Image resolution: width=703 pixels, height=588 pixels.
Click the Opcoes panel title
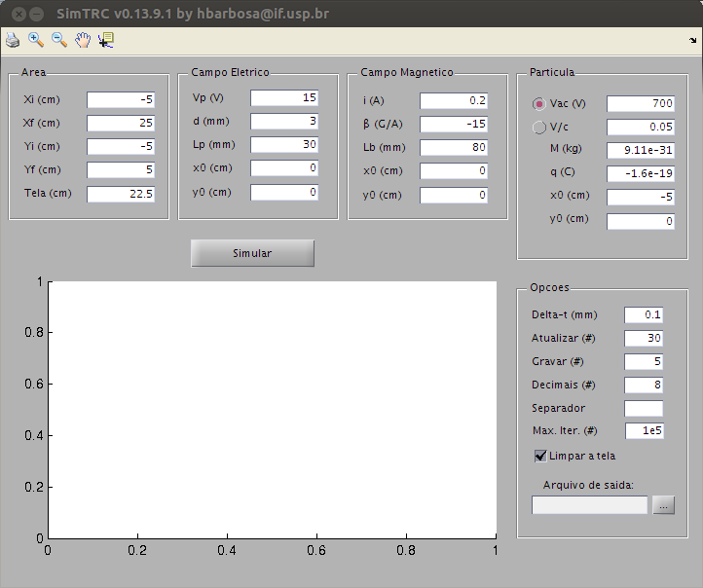pyautogui.click(x=549, y=287)
